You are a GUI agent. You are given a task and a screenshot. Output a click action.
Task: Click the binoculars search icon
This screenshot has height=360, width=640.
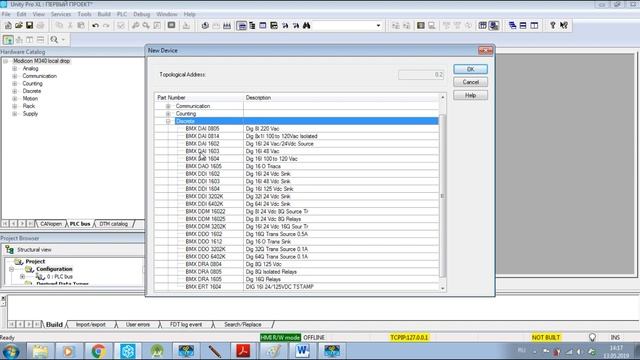point(307,25)
